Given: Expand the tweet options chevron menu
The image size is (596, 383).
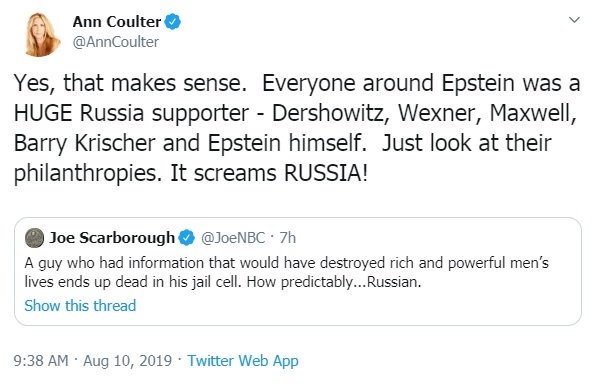Looking at the screenshot, I should click(x=574, y=20).
